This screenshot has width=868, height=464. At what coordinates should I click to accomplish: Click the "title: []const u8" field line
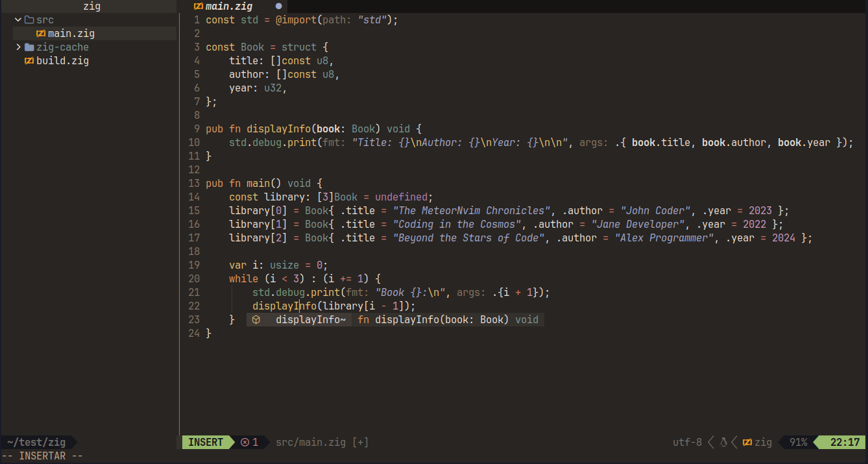(x=282, y=61)
